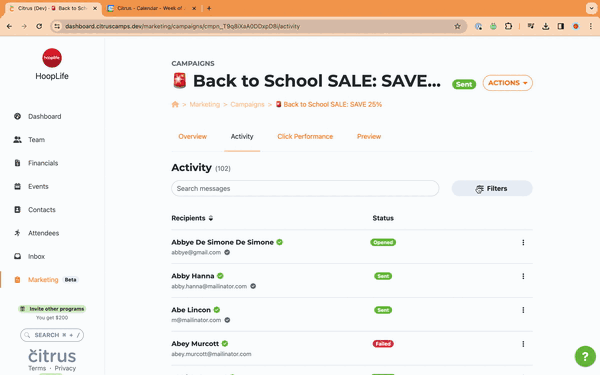The image size is (600, 375).
Task: Click the HoopLife logo
Action: [x=52, y=58]
